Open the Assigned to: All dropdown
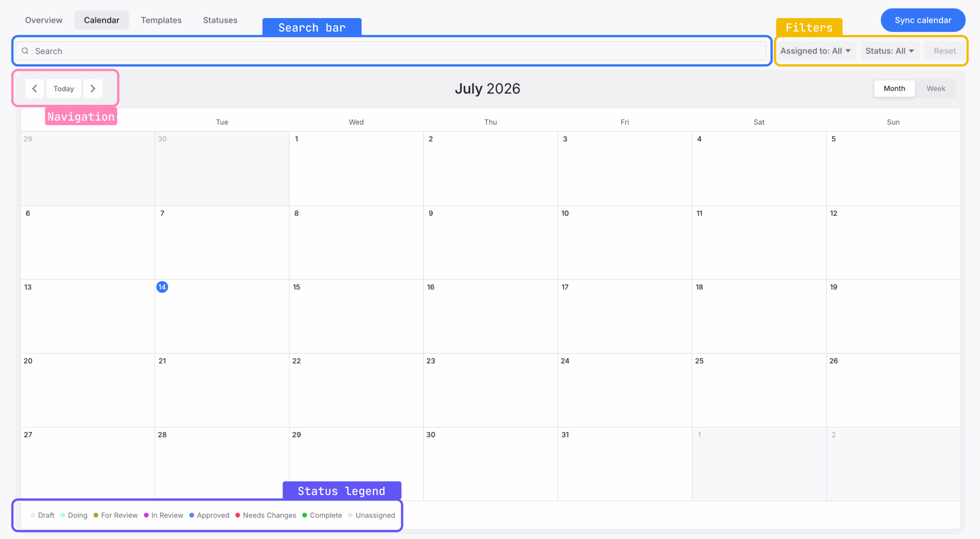Screen dimensions: 980x539 pyautogui.click(x=816, y=51)
